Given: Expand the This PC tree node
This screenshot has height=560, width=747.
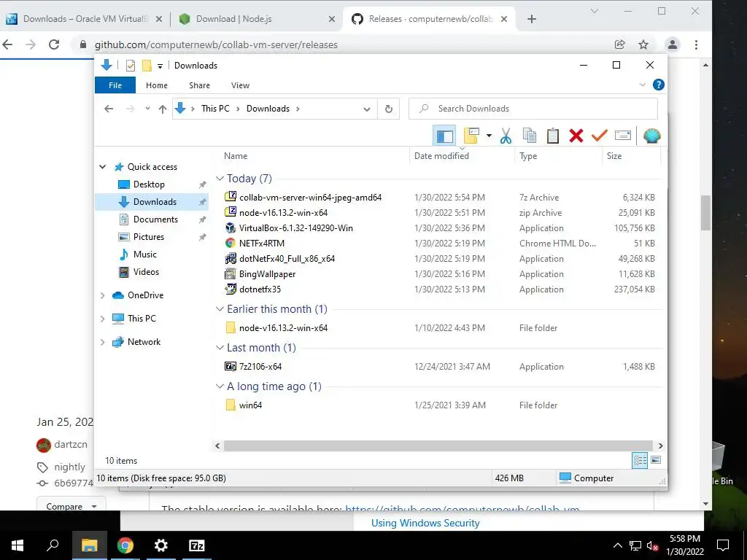Looking at the screenshot, I should pos(102,319).
